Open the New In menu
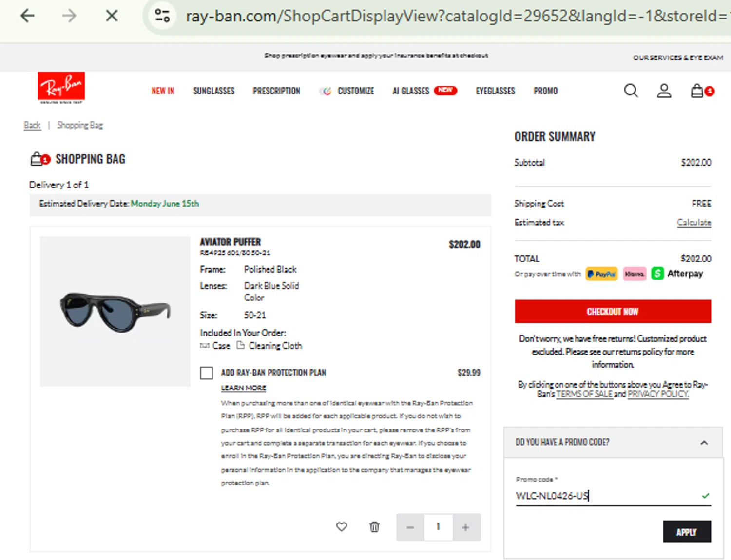 point(163,91)
